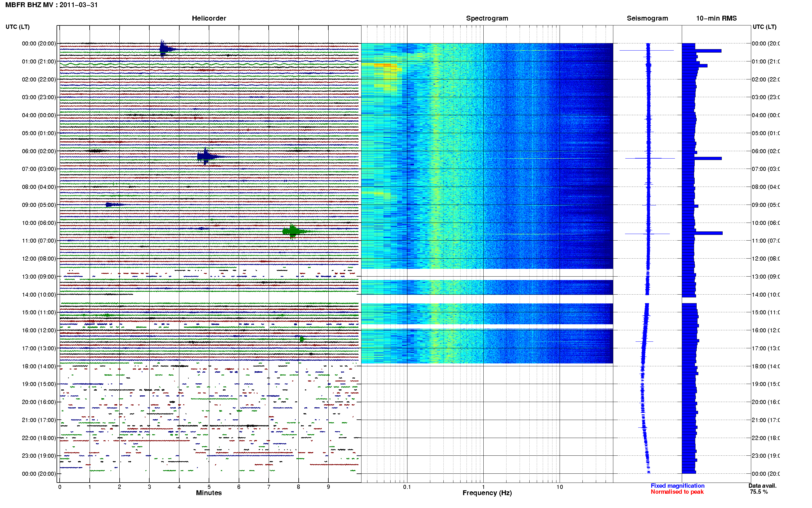Click the '01:00 (21:00)' left time label
Viewport: 812px width, 508px height.
pyautogui.click(x=39, y=61)
